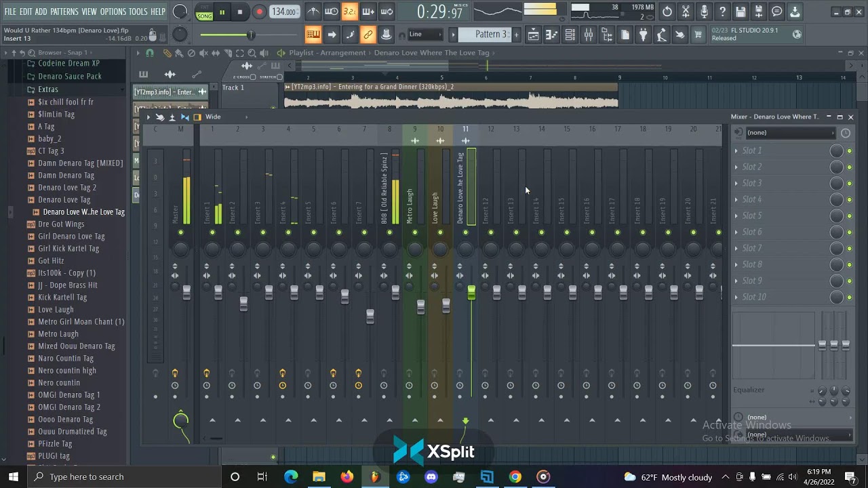
Task: Open the Slot 1 plugin dropdown arrow
Action: tap(736, 150)
